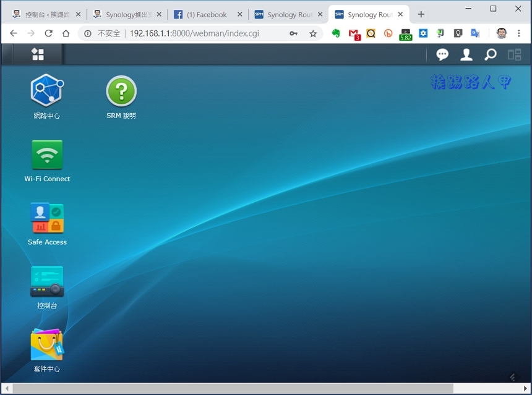Toggle the SRM widgets panel icon
The width and height of the screenshot is (532, 395).
(x=514, y=54)
